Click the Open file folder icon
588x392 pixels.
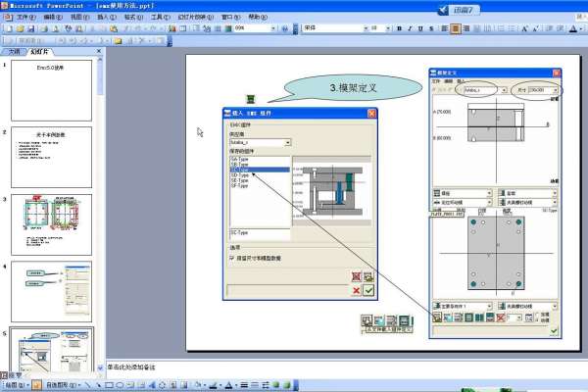coord(21,28)
